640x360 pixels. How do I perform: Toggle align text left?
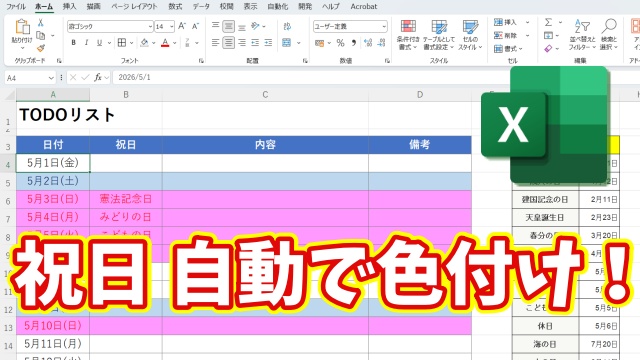pyautogui.click(x=216, y=42)
